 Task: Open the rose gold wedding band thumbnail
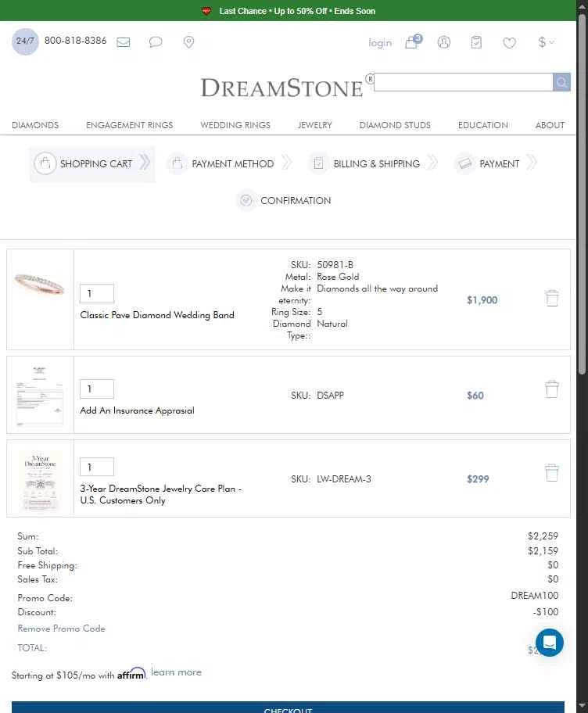tap(40, 285)
